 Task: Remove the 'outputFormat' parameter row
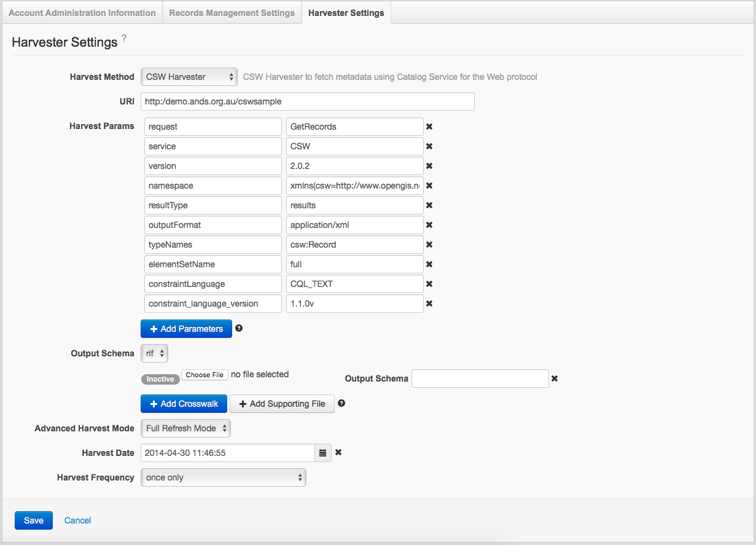(x=429, y=225)
